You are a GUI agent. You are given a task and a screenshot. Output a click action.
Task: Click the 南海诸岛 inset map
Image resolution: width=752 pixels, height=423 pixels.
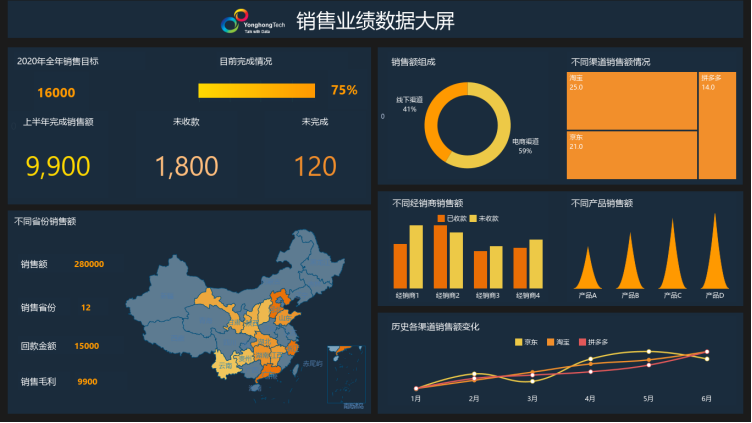tap(346, 378)
